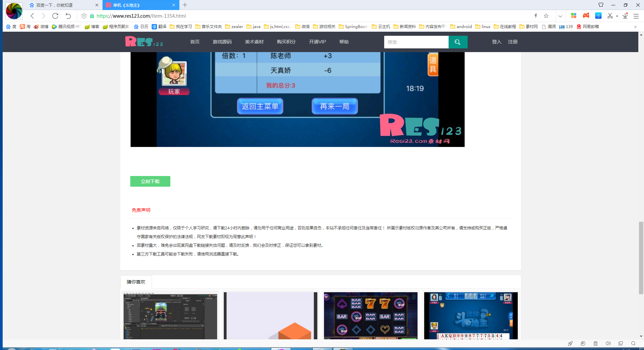Open the 斗地主 card game thumbnail
The width and height of the screenshot is (644, 350).
coord(471,316)
